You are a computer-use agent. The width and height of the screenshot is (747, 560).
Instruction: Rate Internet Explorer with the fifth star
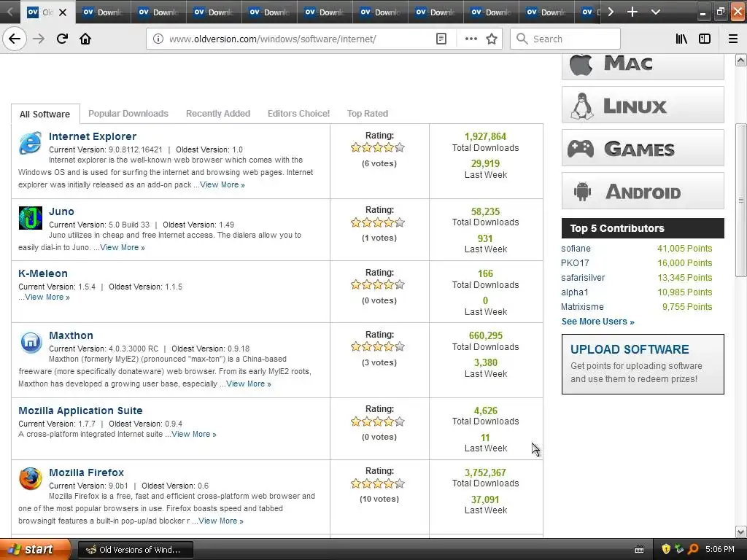click(400, 147)
